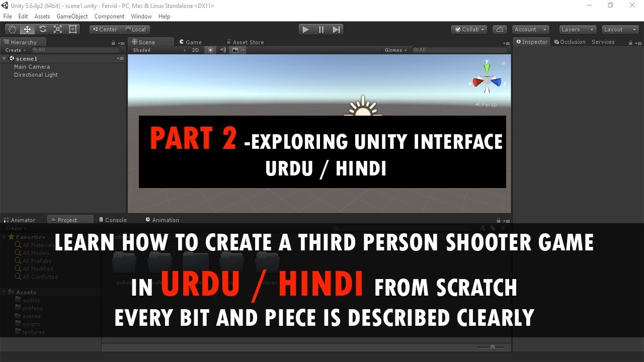
Task: Click search-by-type filter icon in Project
Action: pos(482,228)
